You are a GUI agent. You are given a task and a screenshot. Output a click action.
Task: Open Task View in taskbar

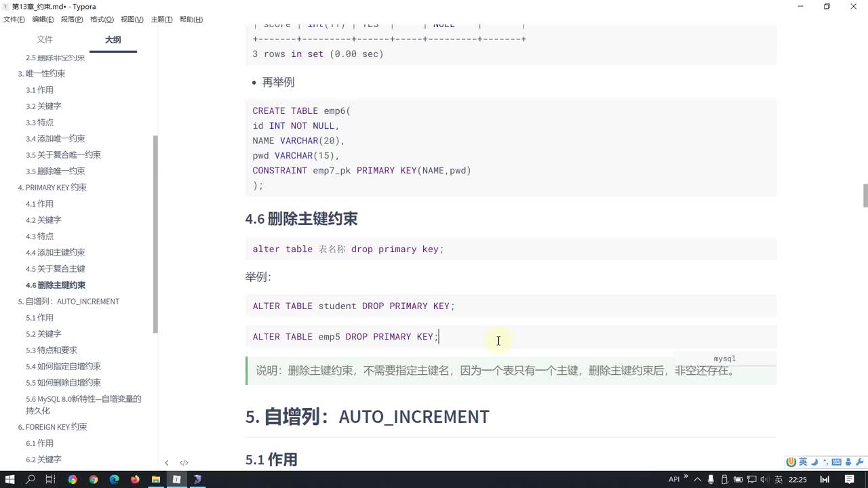click(x=51, y=479)
